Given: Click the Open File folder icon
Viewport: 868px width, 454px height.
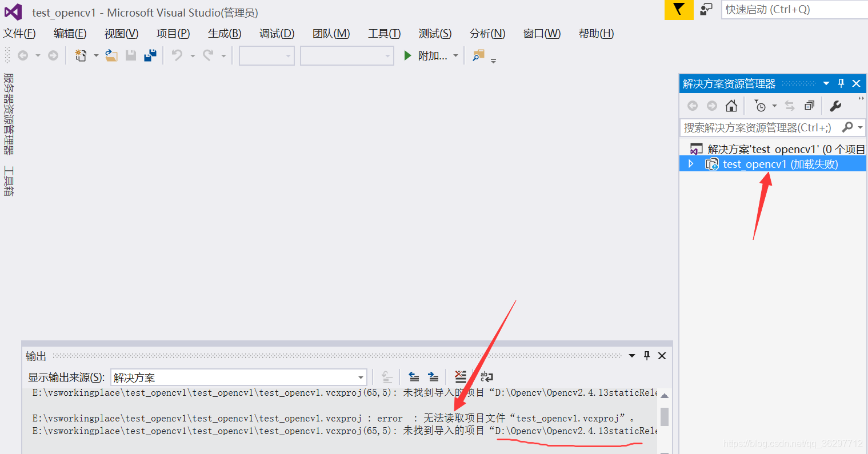Looking at the screenshot, I should pyautogui.click(x=111, y=55).
